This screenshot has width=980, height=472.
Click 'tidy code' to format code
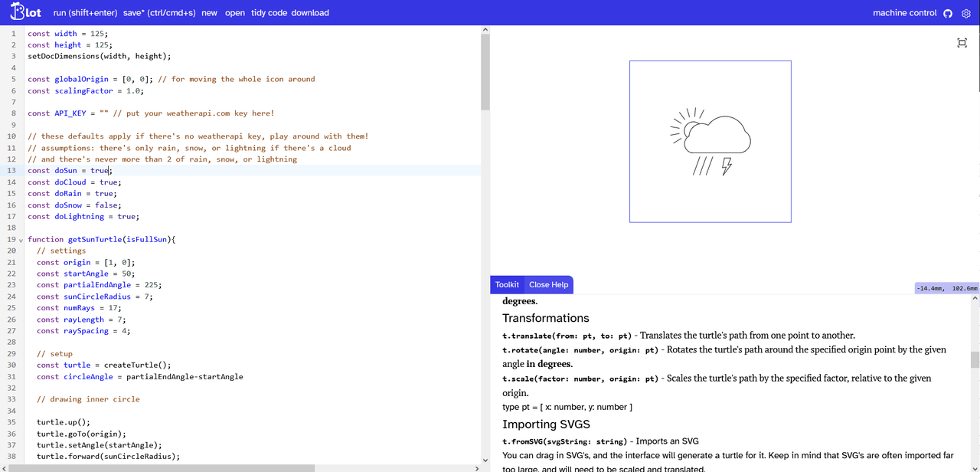269,13
